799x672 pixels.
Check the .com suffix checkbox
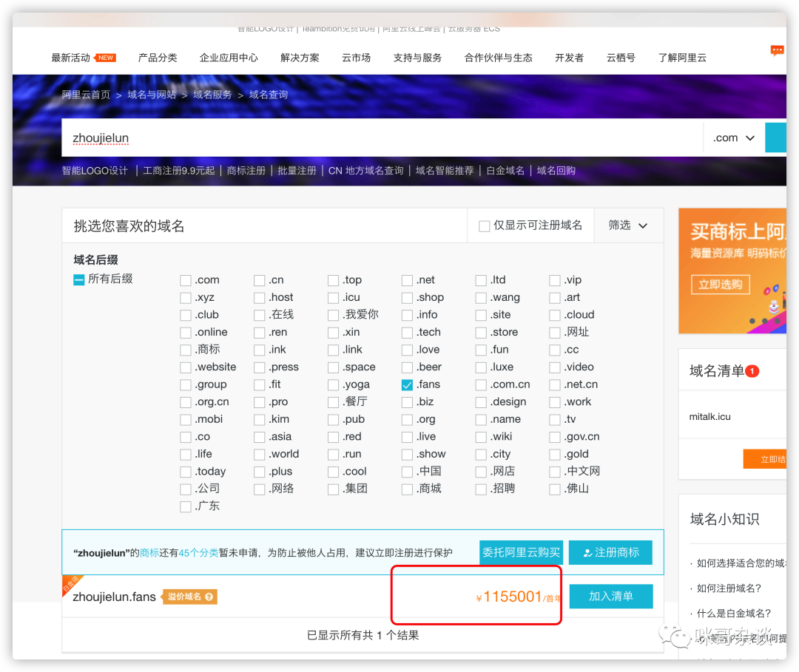click(185, 279)
